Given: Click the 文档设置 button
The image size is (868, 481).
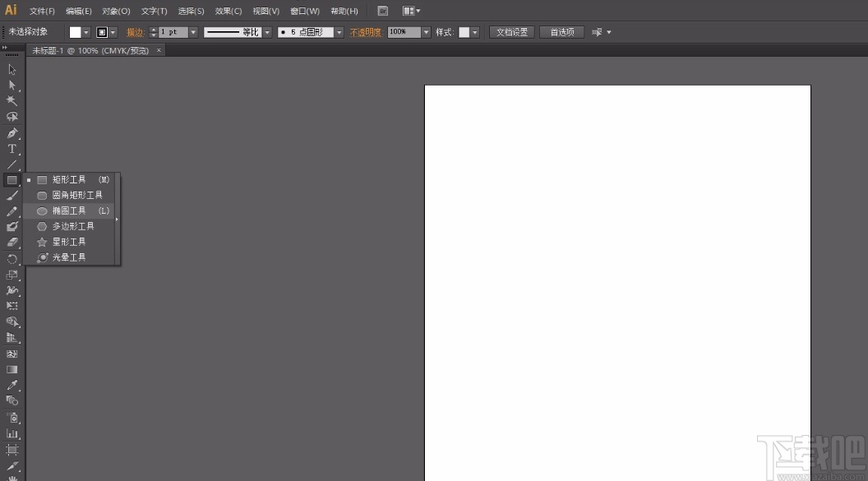Looking at the screenshot, I should click(x=511, y=31).
